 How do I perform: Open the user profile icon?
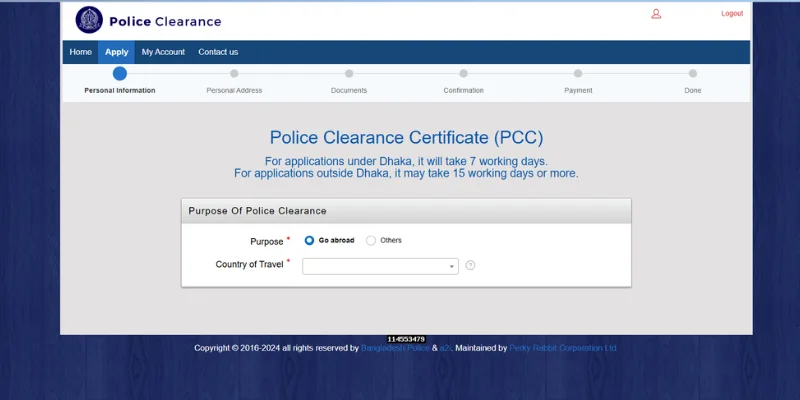(x=656, y=14)
